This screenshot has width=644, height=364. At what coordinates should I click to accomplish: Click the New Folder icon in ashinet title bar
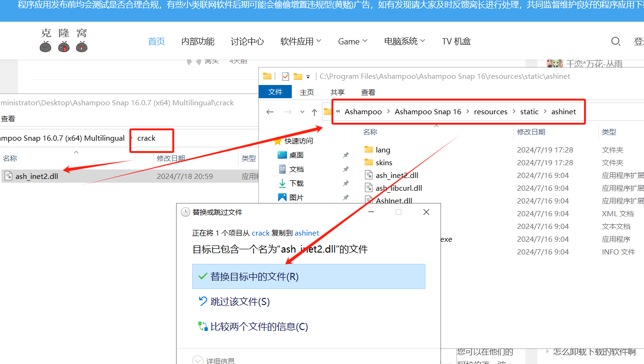point(297,76)
